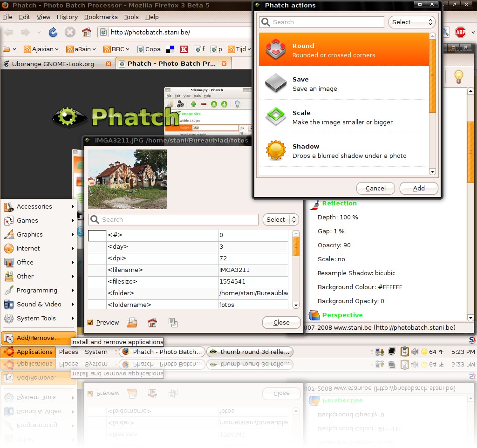
Task: Click the volume icon in panel
Action: [x=414, y=352]
